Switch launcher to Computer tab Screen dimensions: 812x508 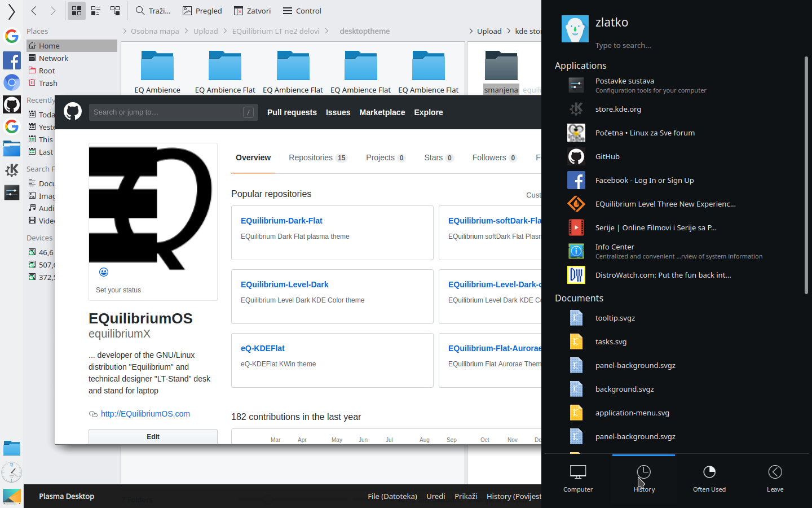(x=578, y=479)
